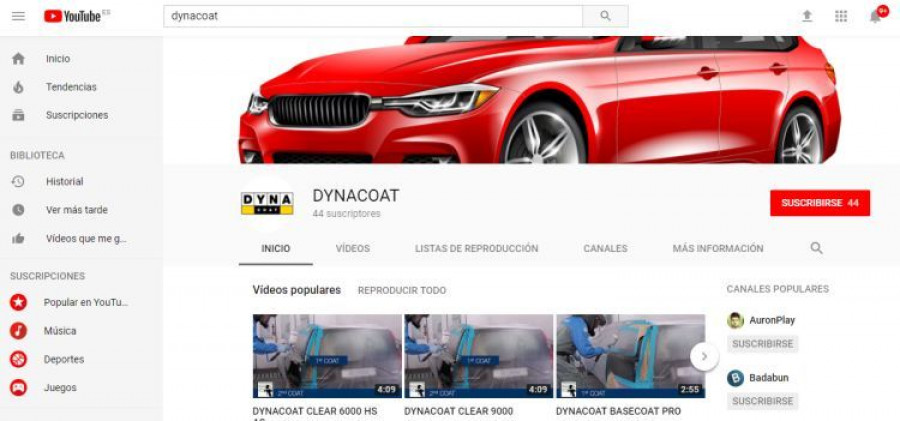Click Badabun channel avatar
Image resolution: width=900 pixels, height=421 pixels.
pos(735,378)
